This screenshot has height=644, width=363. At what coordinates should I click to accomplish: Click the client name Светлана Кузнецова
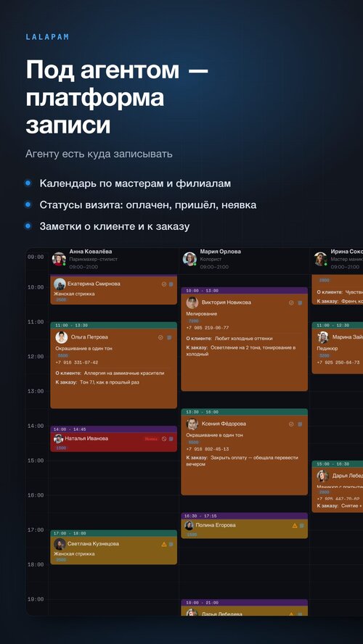click(93, 544)
